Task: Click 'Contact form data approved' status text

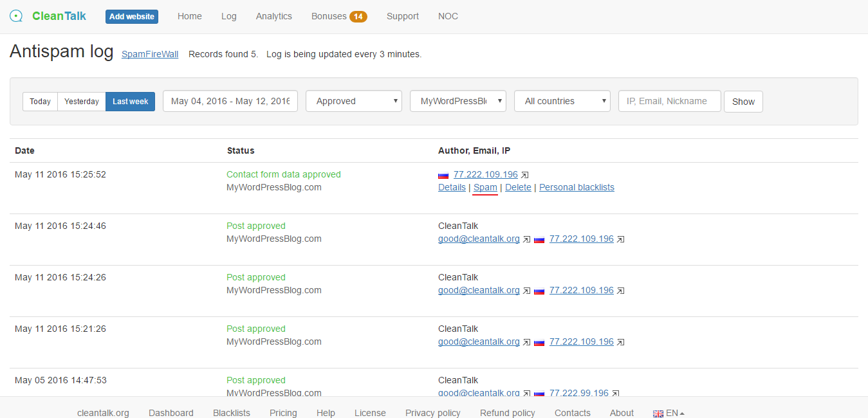Action: (284, 174)
